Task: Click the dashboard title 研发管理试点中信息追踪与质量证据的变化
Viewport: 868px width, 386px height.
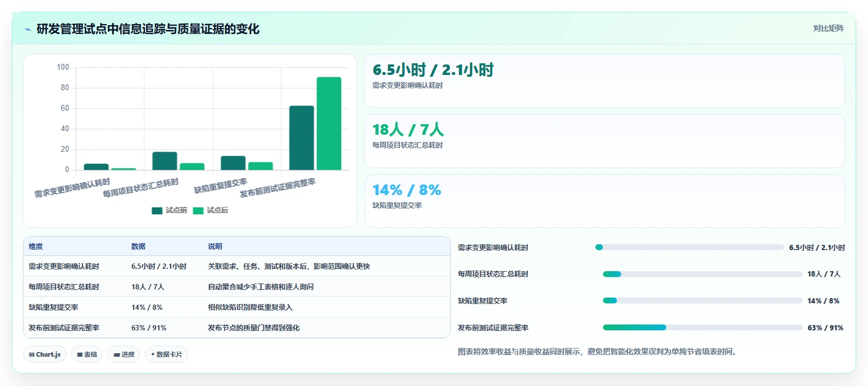Action: click(x=148, y=29)
